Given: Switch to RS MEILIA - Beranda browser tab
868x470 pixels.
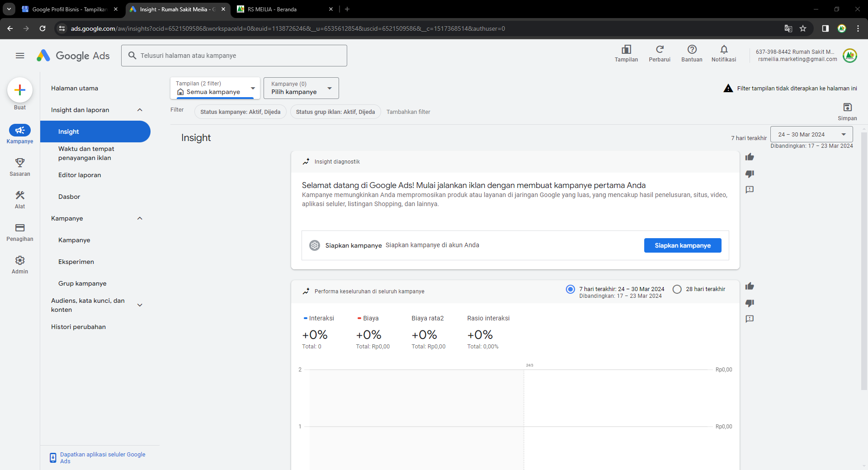Looking at the screenshot, I should click(285, 9).
